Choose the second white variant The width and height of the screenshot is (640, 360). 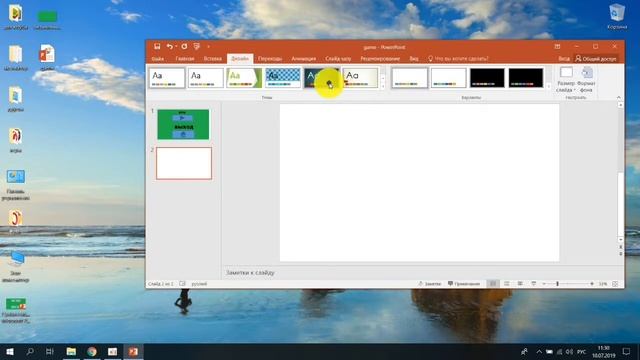[x=448, y=78]
